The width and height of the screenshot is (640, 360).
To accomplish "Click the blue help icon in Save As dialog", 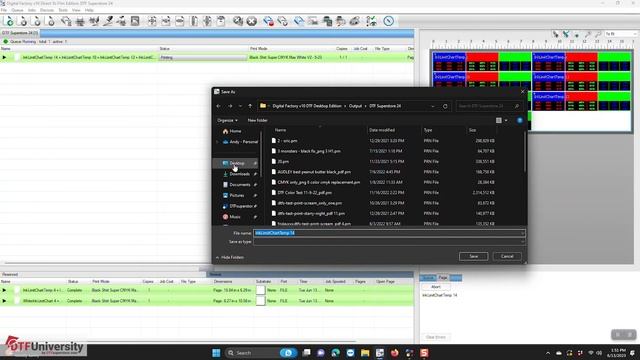I will point(520,120).
